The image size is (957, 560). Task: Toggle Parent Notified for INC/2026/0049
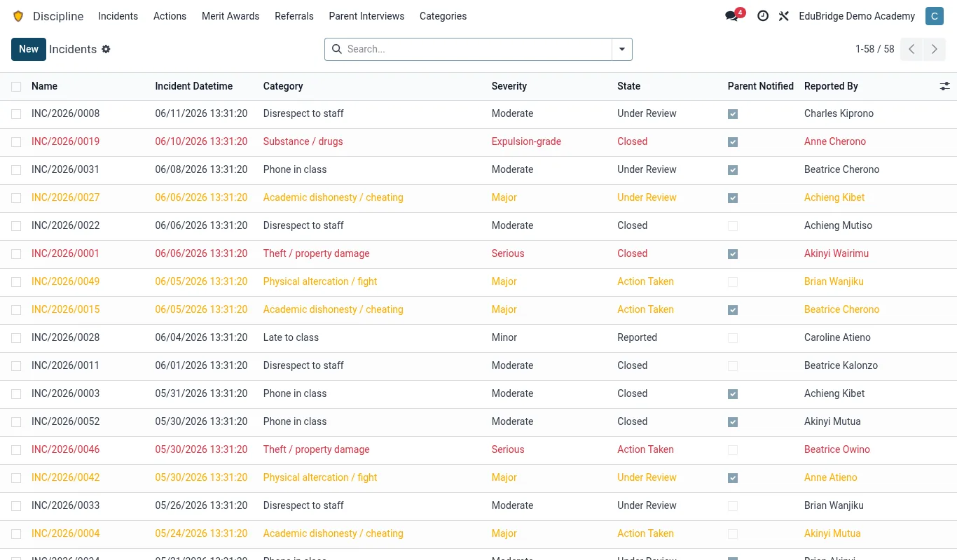pyautogui.click(x=733, y=282)
